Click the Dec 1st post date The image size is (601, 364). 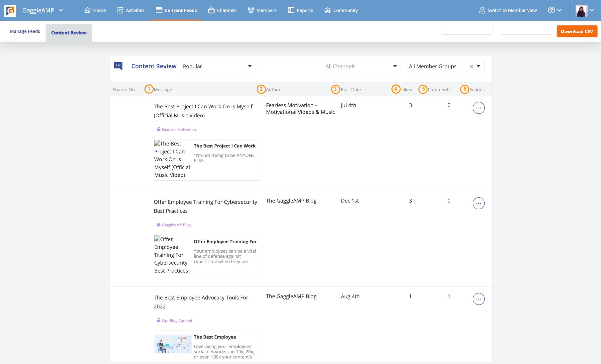[350, 201]
